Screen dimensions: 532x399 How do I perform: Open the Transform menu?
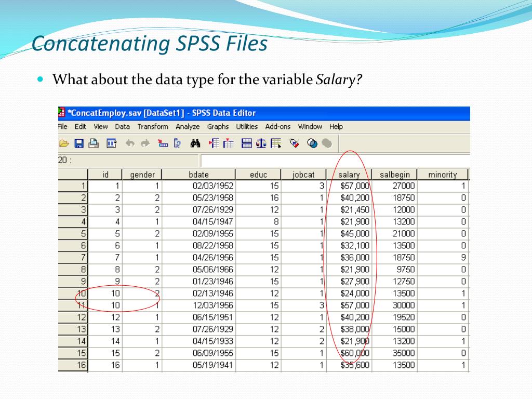(x=153, y=127)
